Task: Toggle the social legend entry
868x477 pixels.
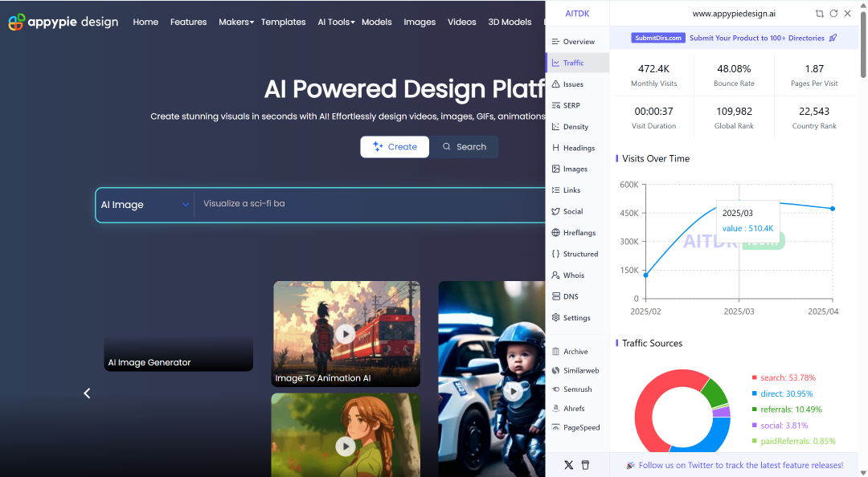Action: tap(780, 426)
